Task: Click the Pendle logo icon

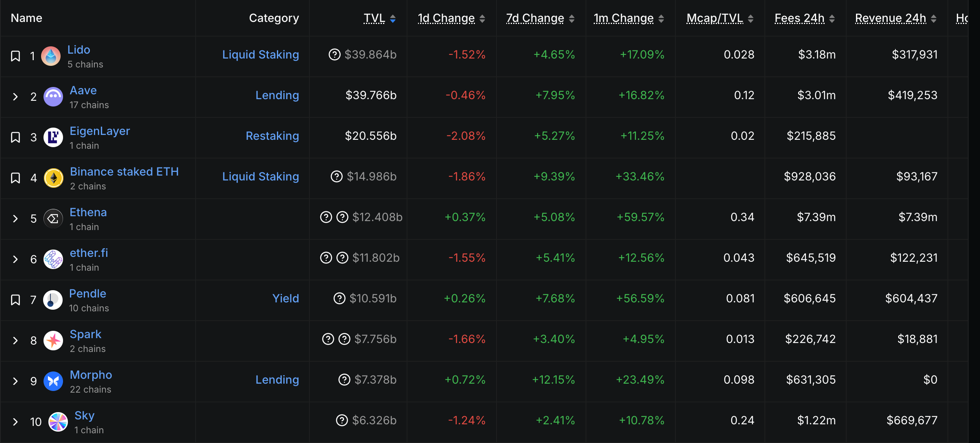Action: [53, 300]
